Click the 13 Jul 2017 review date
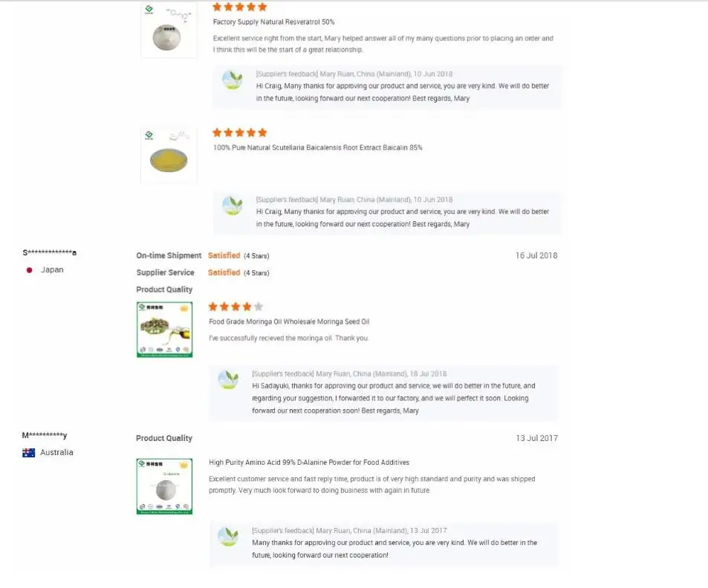 tap(536, 438)
